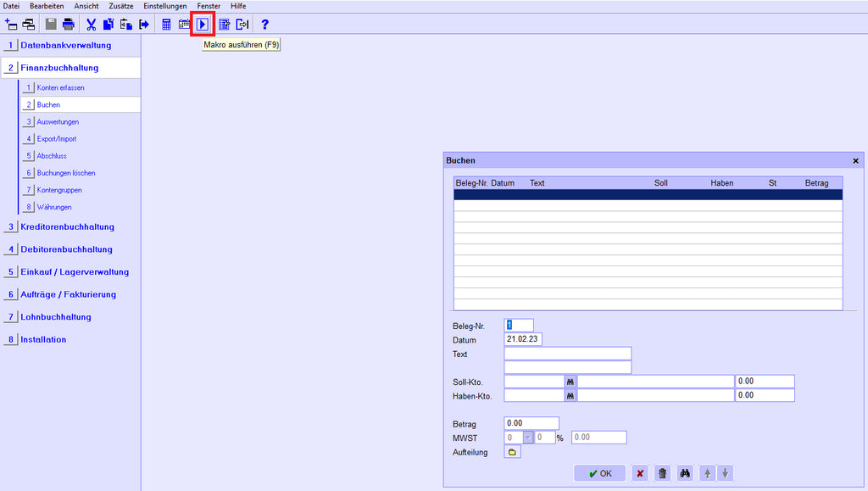Open Aufteilung folder icon button

(x=512, y=452)
